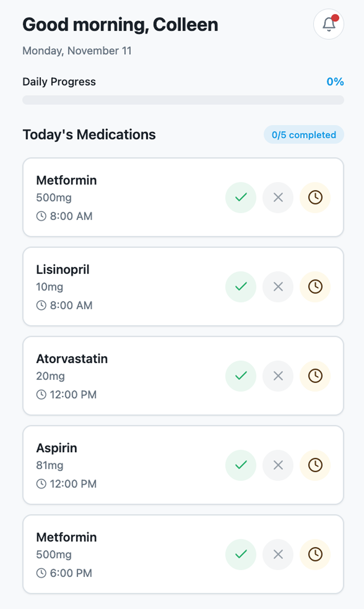
Task: Open notifications bell icon
Action: (328, 24)
